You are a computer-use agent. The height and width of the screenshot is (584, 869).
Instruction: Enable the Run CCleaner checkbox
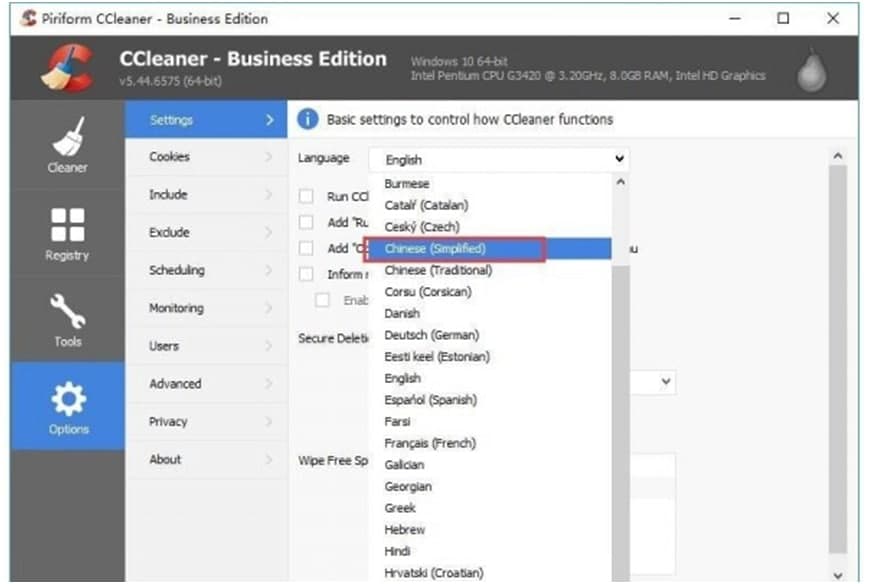(305, 196)
